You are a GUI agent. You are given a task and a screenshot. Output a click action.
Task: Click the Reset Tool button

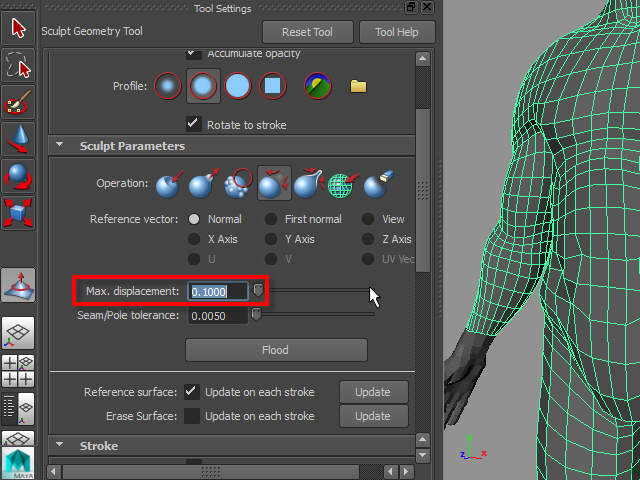click(x=308, y=32)
